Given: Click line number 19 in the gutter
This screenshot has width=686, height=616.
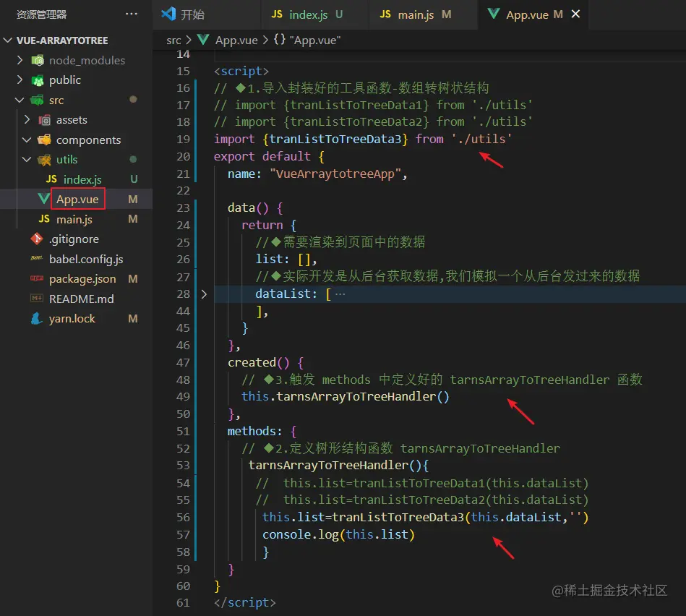Looking at the screenshot, I should pos(184,139).
